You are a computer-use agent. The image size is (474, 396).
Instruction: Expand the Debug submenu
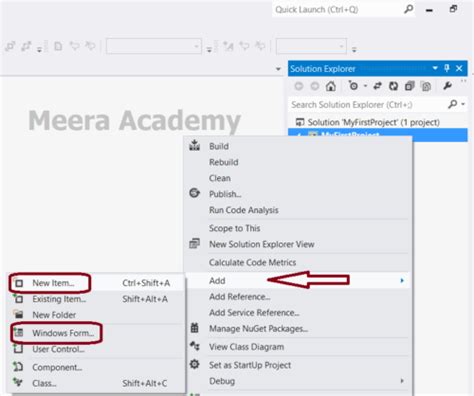click(x=298, y=381)
